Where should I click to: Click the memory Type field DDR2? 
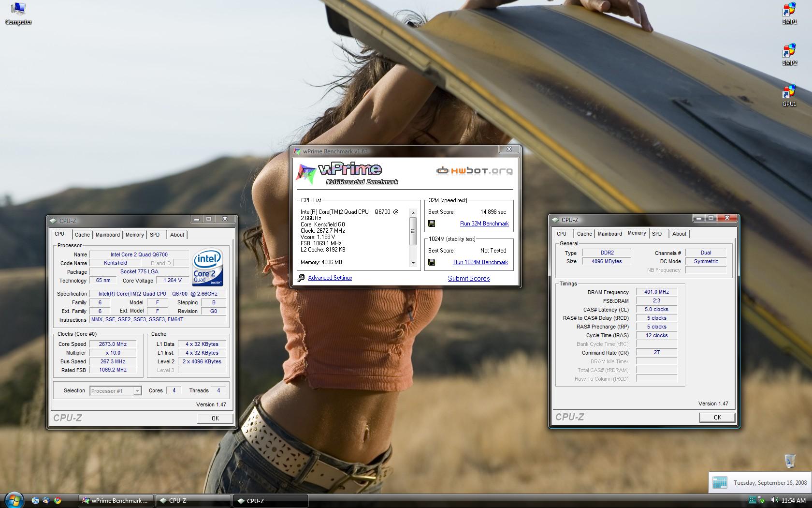(607, 253)
